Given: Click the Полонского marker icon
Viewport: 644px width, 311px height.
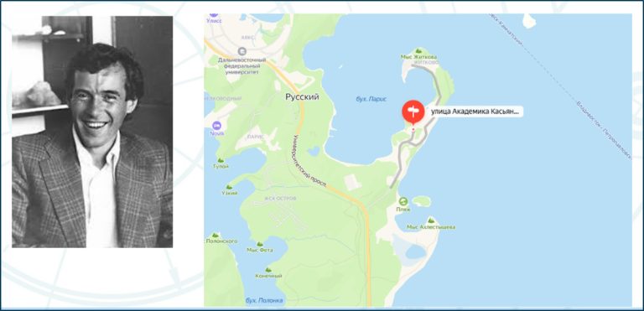Looking at the screenshot, I should [215, 235].
